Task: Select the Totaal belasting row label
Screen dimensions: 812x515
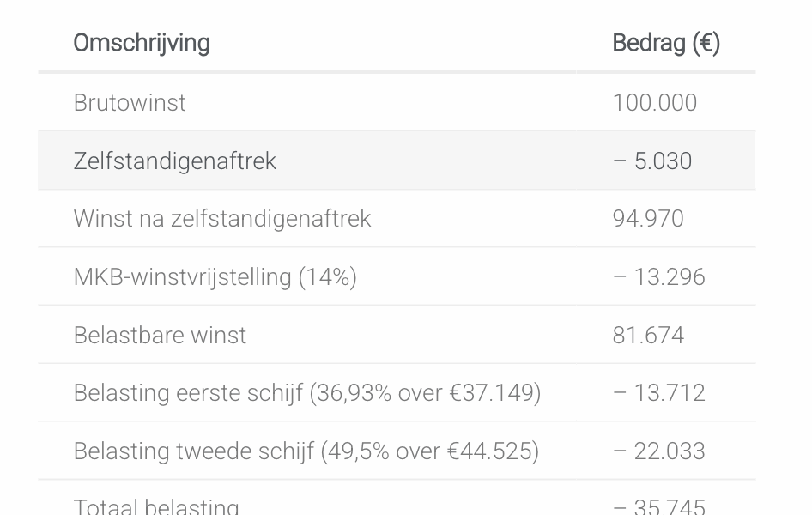Action: click(x=156, y=506)
